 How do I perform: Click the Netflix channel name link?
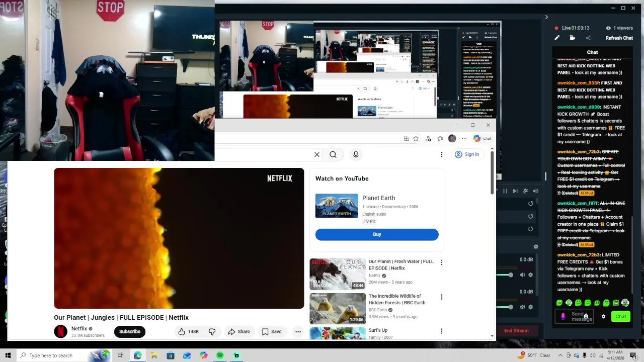coord(79,328)
